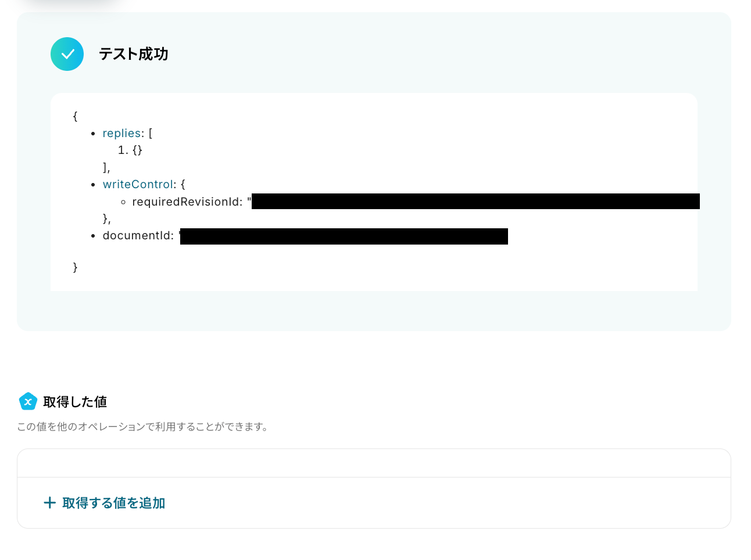This screenshot has height=560, width=751.
Task: Select the writeControl key in JSON
Action: tap(138, 184)
